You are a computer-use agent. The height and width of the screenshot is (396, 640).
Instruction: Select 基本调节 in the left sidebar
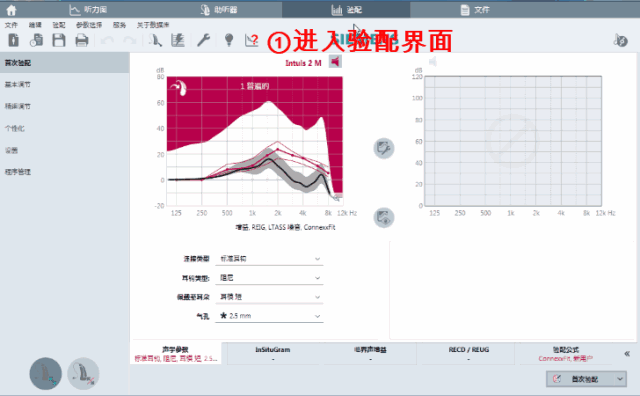coord(18,85)
